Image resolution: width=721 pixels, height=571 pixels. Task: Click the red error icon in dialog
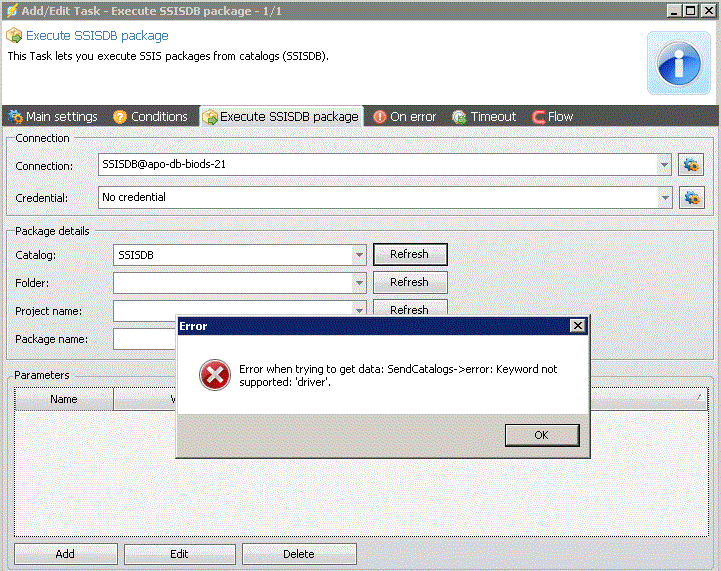(214, 376)
